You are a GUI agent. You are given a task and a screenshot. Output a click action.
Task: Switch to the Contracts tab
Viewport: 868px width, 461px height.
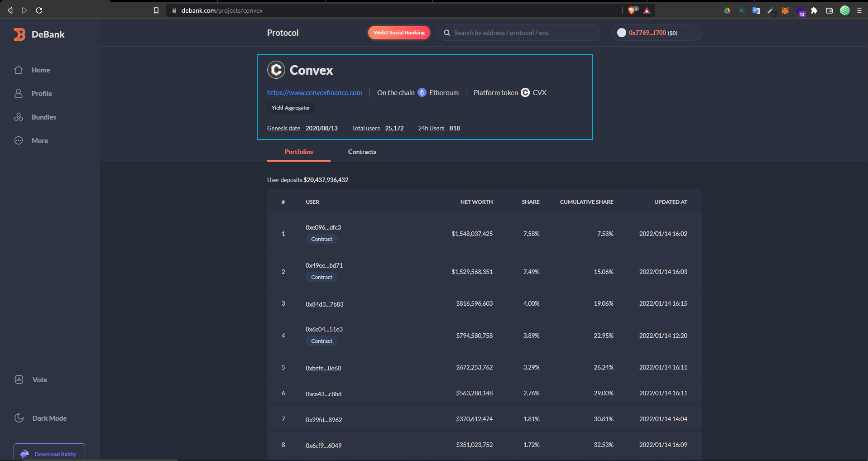(362, 152)
